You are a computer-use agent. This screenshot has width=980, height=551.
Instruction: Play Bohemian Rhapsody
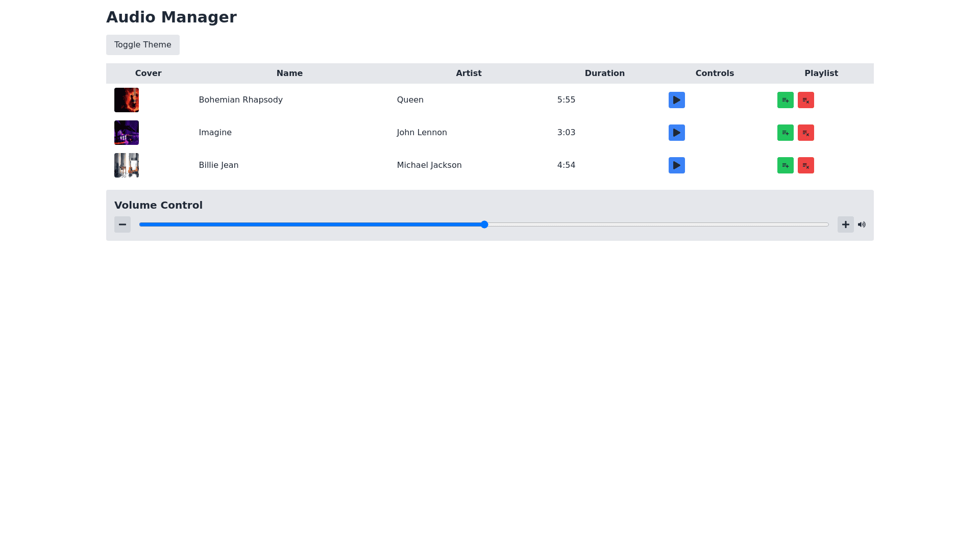click(x=676, y=100)
